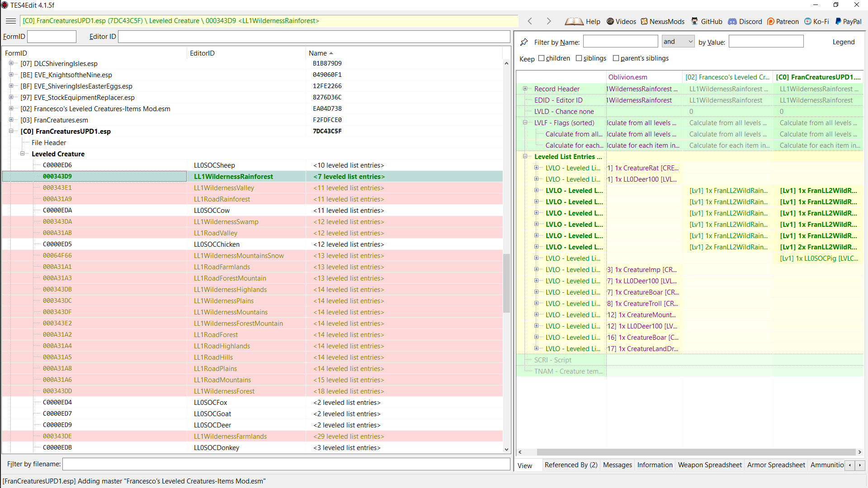
Task: Switch to Referenced By (2) tab
Action: 571,465
